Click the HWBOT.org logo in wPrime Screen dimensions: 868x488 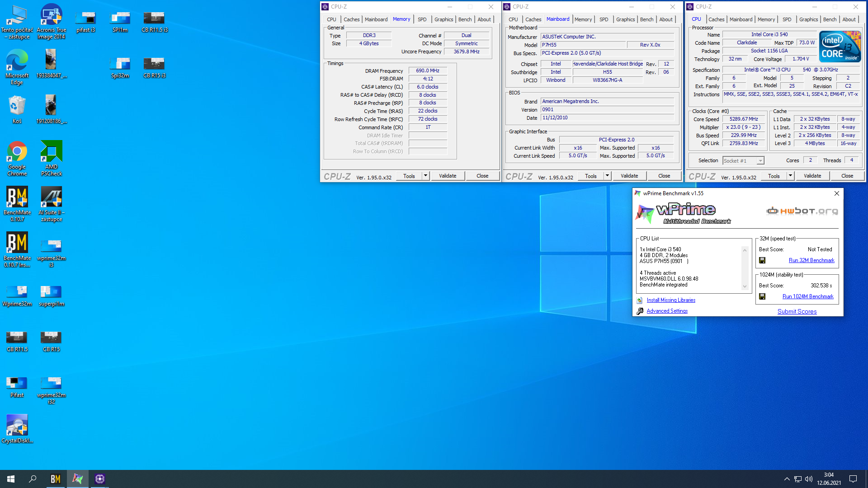coord(802,211)
